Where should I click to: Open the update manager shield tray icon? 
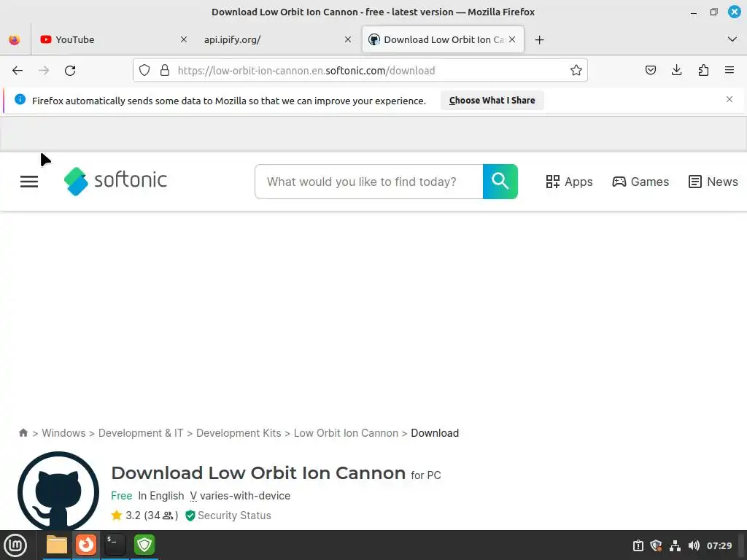pos(656,545)
